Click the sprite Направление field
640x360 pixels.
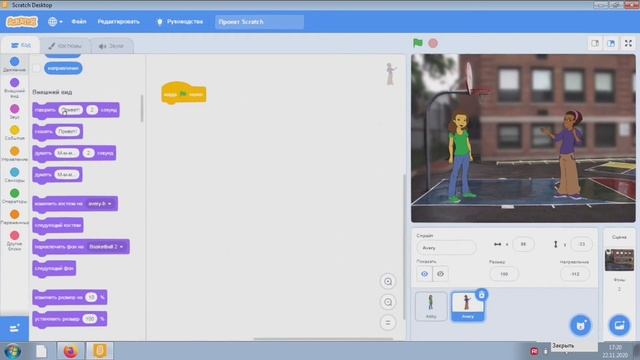tap(575, 274)
